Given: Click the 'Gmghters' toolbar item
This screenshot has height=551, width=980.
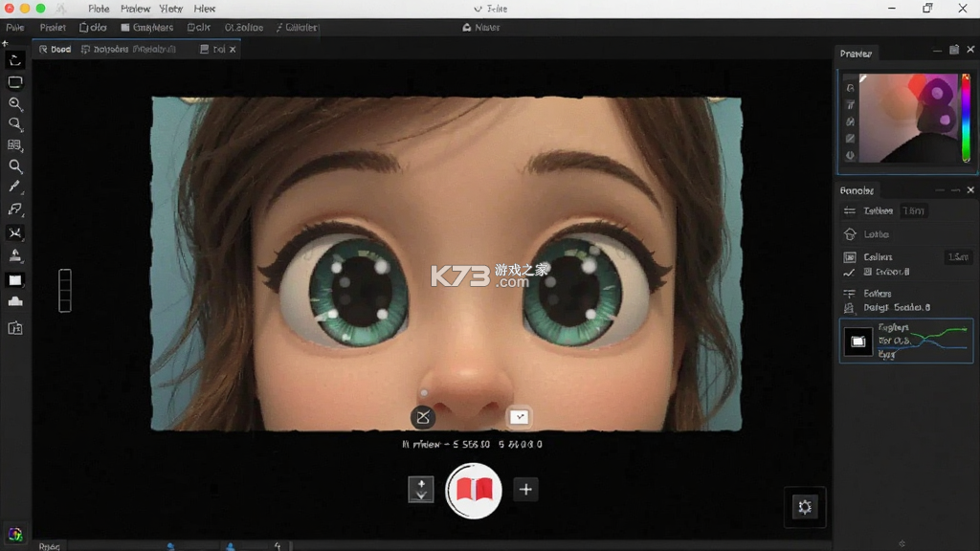Looking at the screenshot, I should point(147,28).
